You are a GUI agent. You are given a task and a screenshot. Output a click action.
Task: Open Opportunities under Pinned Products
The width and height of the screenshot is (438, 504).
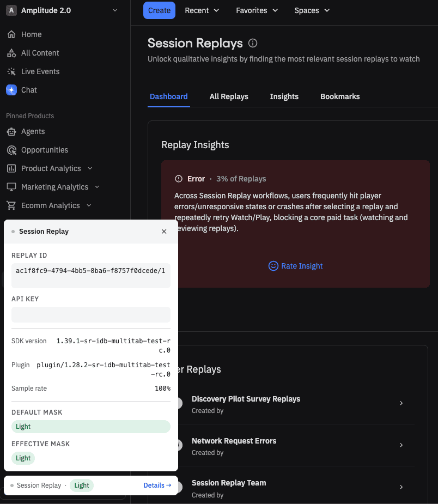44,150
